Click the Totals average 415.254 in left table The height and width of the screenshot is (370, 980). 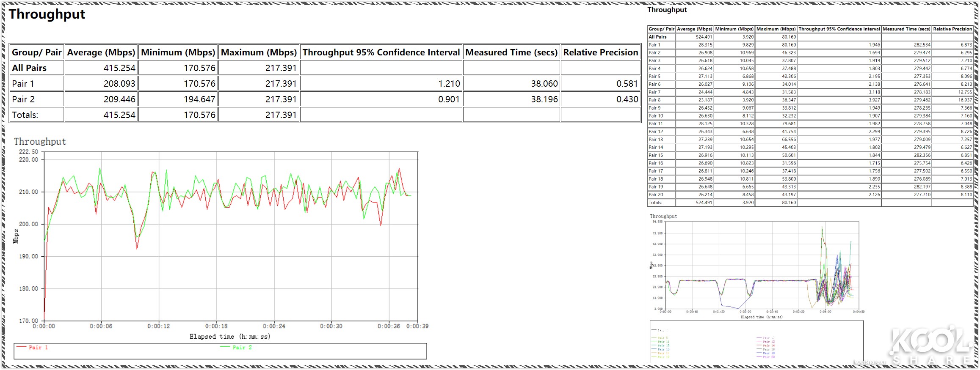(x=119, y=115)
